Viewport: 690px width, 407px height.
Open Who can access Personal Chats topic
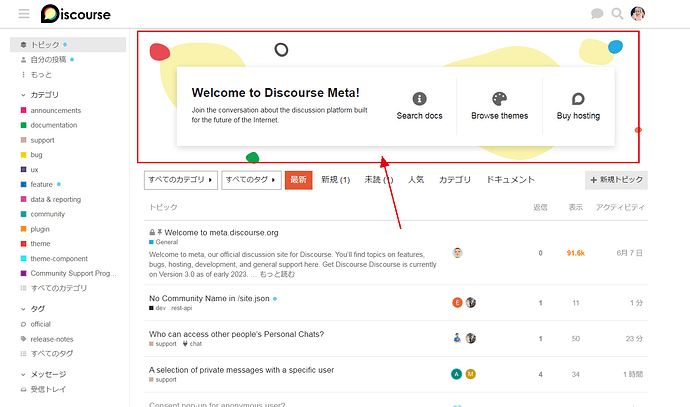coord(236,334)
